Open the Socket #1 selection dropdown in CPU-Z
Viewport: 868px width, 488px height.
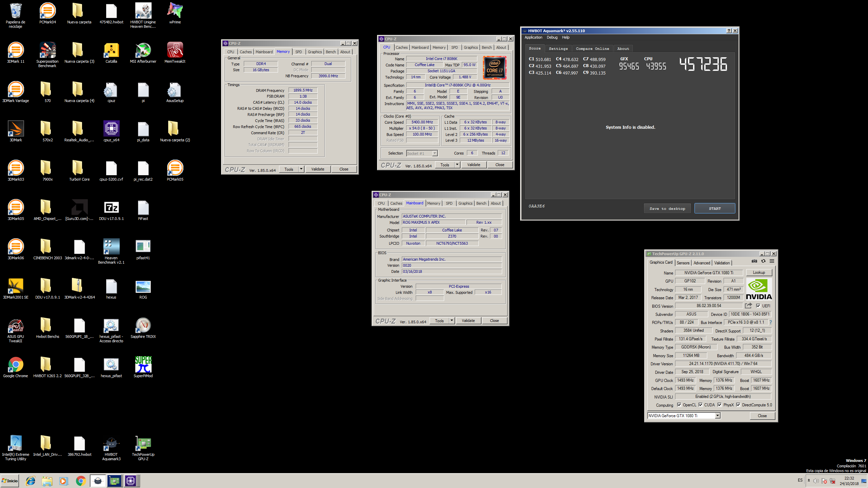tap(435, 153)
